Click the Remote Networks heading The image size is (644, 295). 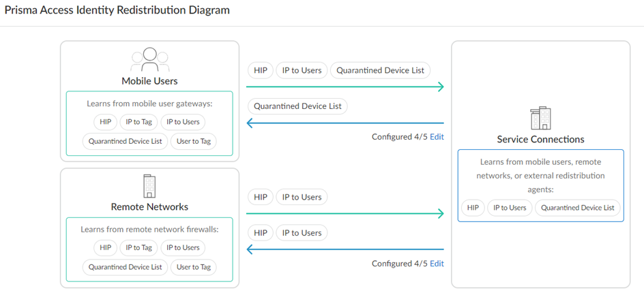click(x=149, y=206)
